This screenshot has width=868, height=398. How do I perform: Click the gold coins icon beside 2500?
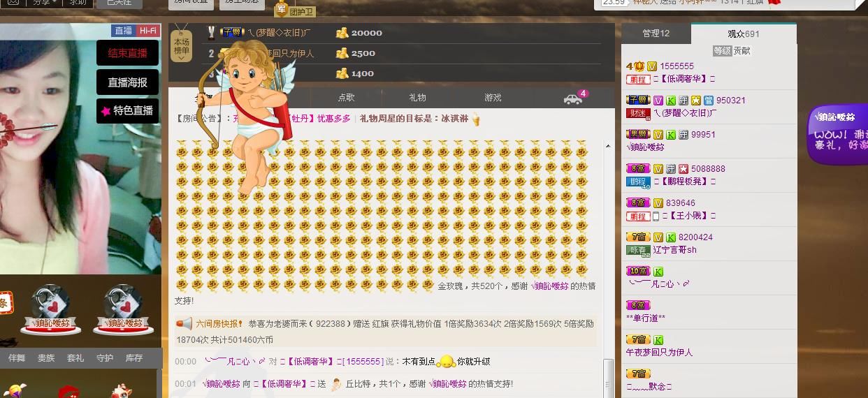coord(342,53)
